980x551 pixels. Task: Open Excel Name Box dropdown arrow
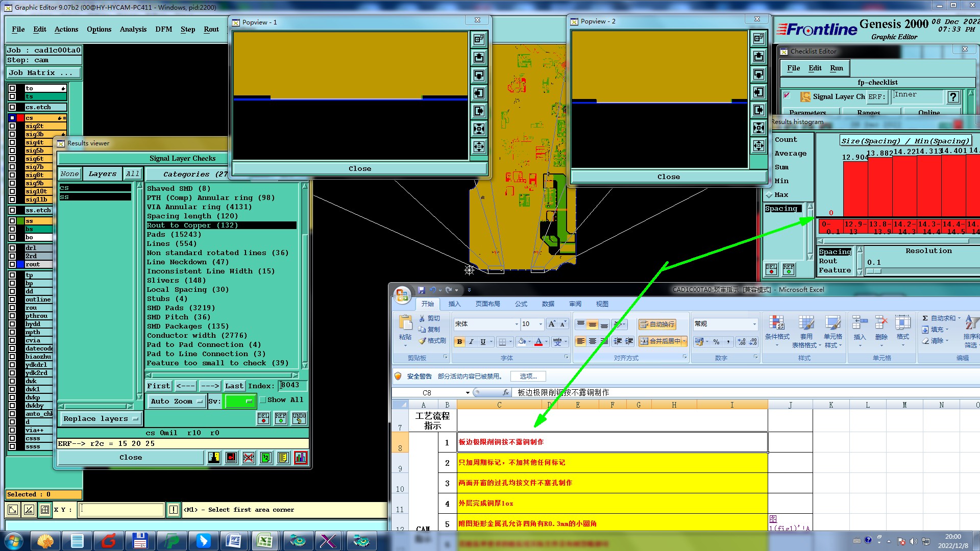(x=468, y=393)
